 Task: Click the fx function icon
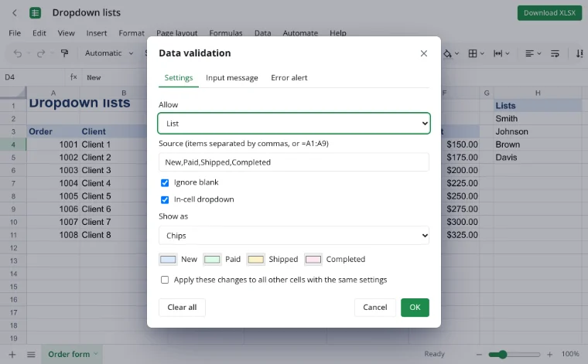click(x=73, y=77)
